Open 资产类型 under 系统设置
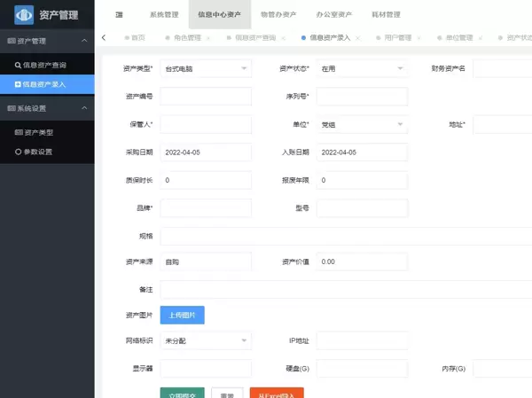Viewport: 532px width, 398px height. [x=39, y=132]
